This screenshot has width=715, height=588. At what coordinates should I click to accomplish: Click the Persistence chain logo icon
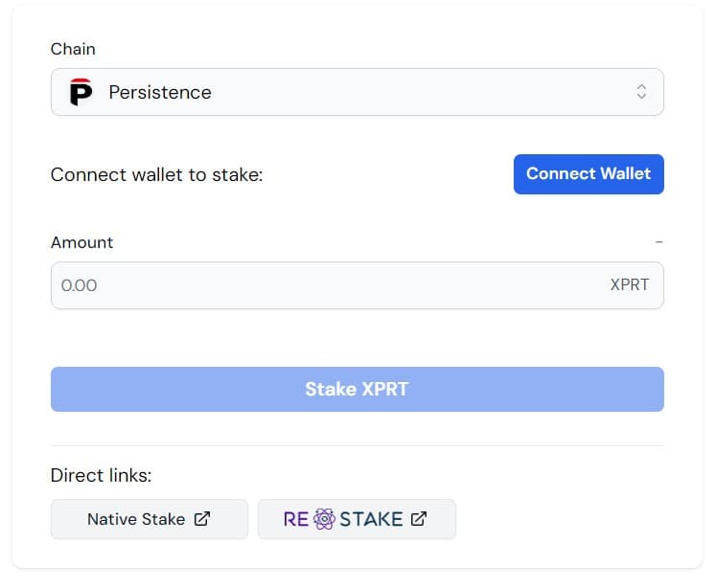point(81,92)
